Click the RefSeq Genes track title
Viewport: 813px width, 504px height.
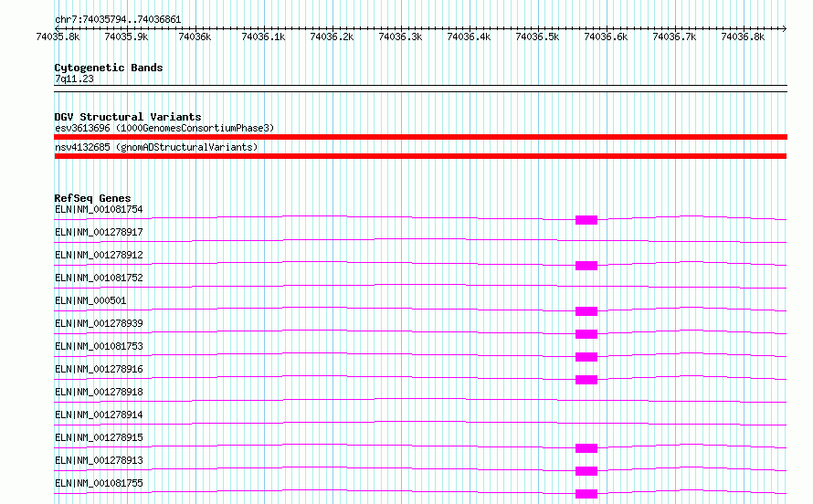(92, 198)
